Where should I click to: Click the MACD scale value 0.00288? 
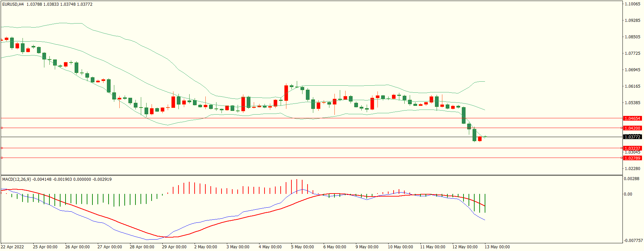pos(632,179)
